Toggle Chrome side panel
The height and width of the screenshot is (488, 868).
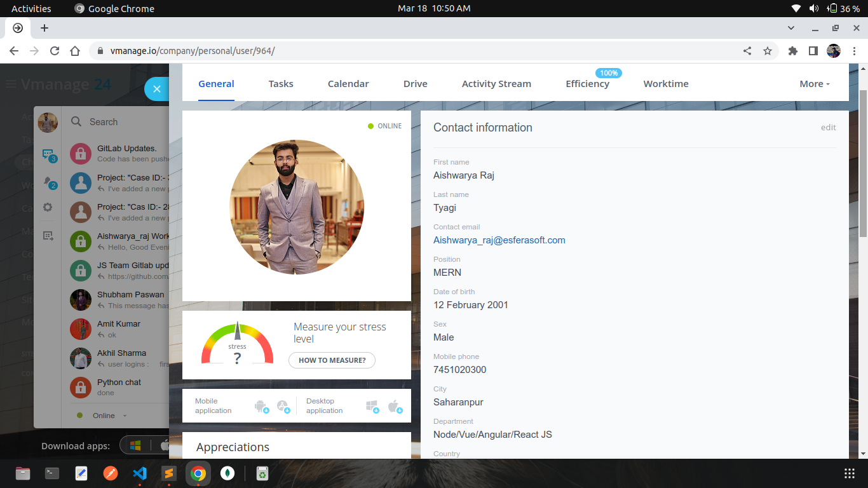pos(813,51)
